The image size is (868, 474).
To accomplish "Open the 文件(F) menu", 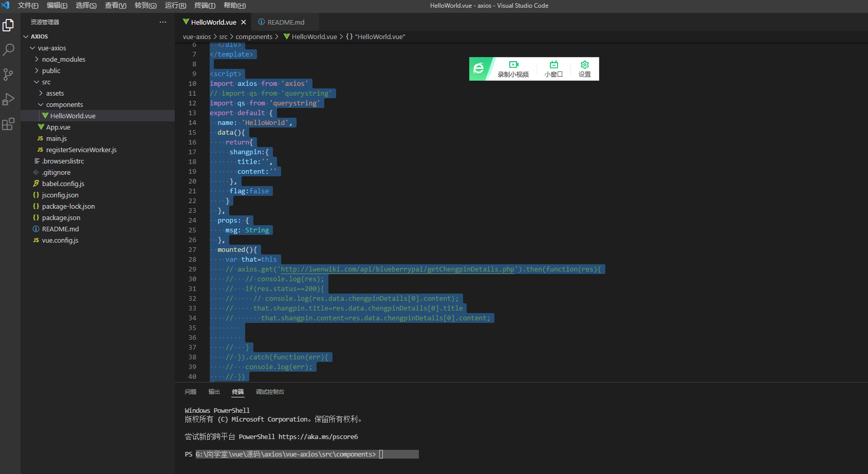I will click(x=28, y=5).
